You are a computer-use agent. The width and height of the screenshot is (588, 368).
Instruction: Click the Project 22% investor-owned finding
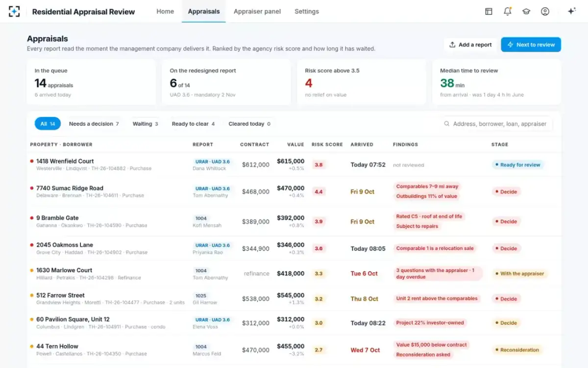(x=430, y=322)
